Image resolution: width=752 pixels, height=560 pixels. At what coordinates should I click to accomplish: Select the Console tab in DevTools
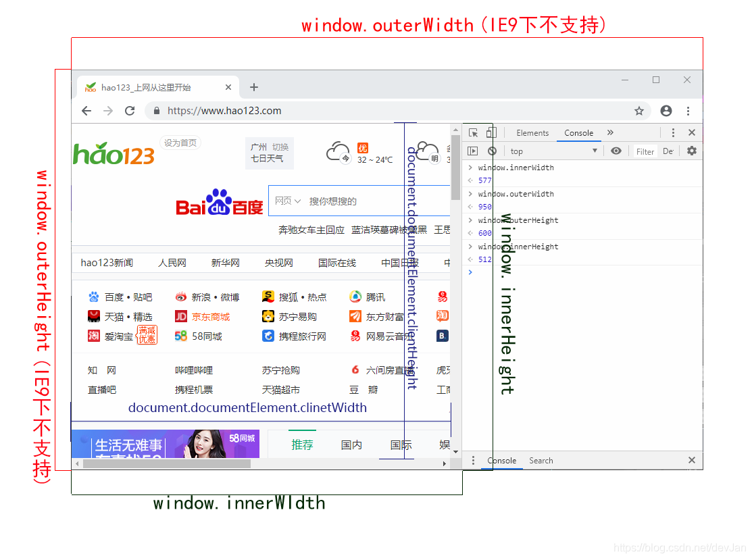(579, 133)
